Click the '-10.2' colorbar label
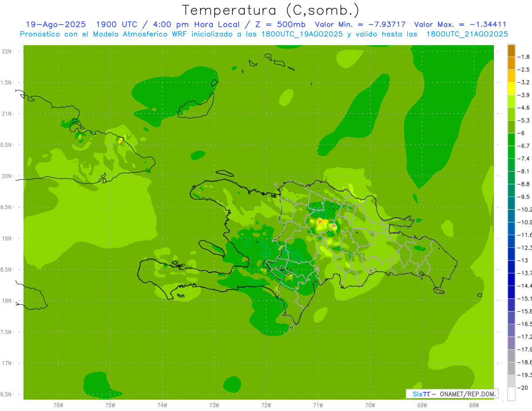 524,209
